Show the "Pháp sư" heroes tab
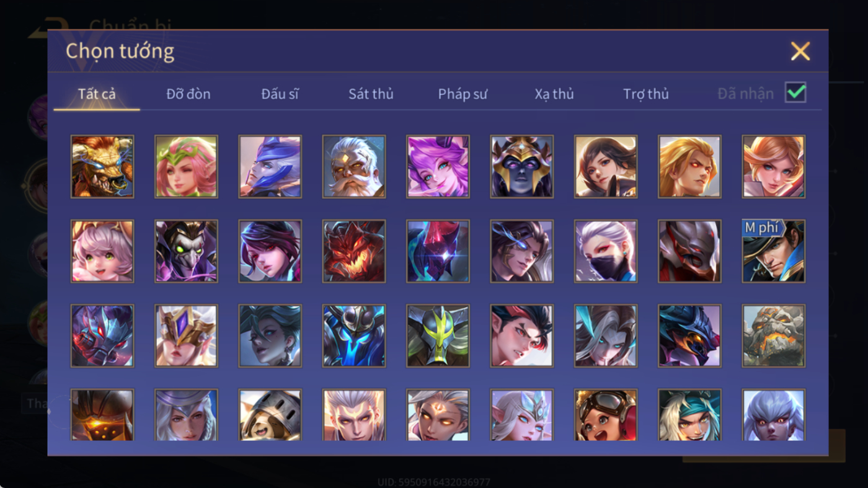 coord(463,94)
